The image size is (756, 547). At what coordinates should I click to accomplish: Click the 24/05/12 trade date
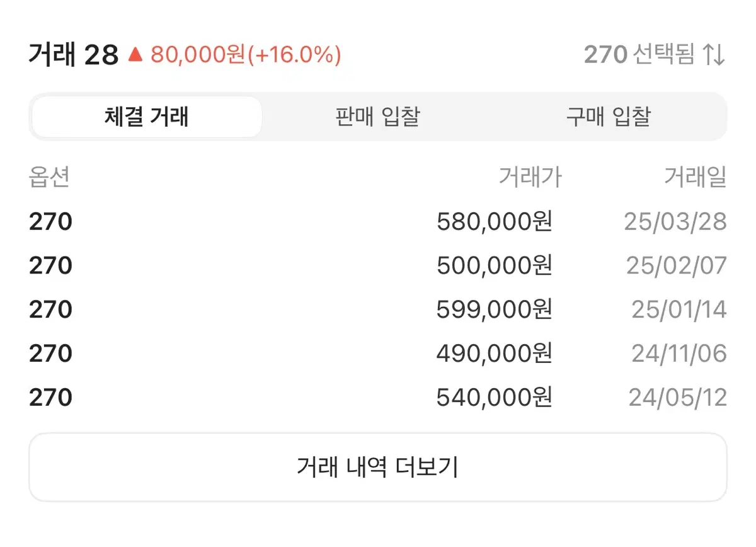tap(677, 398)
